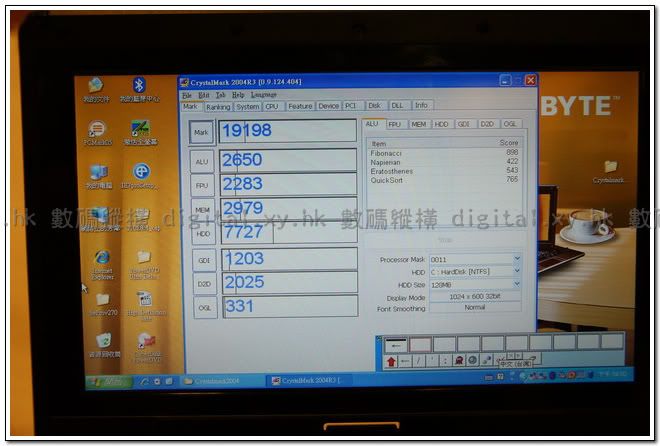Switch to the Info tab
660x446 pixels.
click(422, 105)
